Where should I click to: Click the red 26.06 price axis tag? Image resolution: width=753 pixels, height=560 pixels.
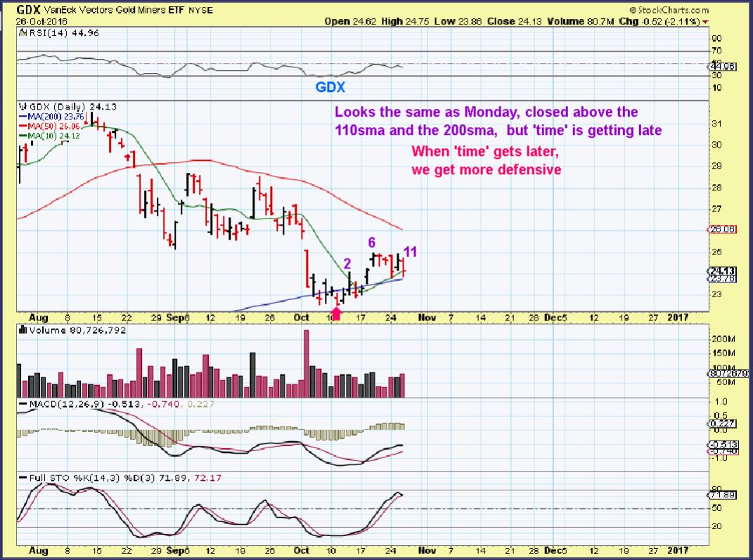click(x=722, y=229)
